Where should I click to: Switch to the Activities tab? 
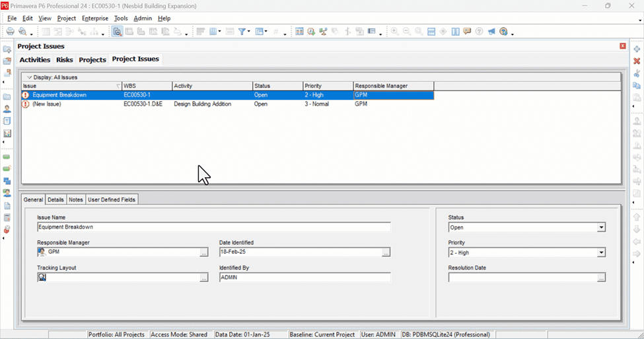tap(35, 59)
